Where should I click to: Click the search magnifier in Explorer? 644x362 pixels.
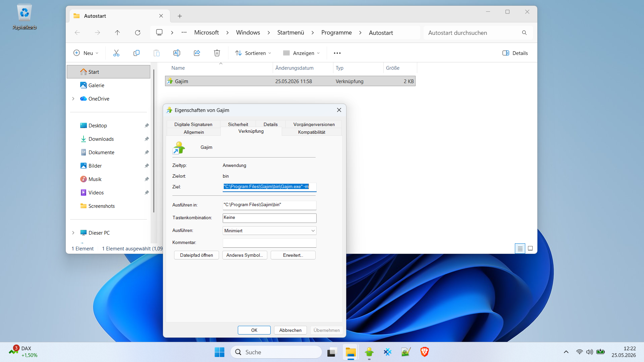coord(524,33)
